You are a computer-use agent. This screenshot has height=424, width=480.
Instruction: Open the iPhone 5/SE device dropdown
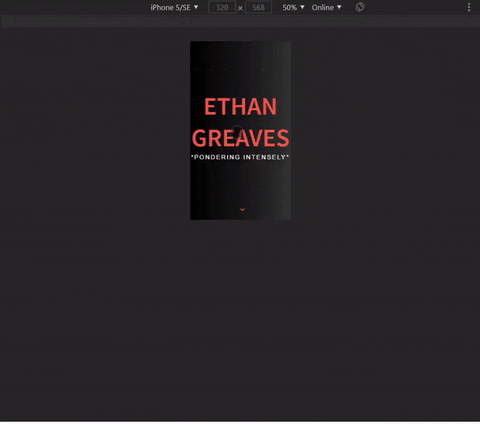[x=174, y=7]
